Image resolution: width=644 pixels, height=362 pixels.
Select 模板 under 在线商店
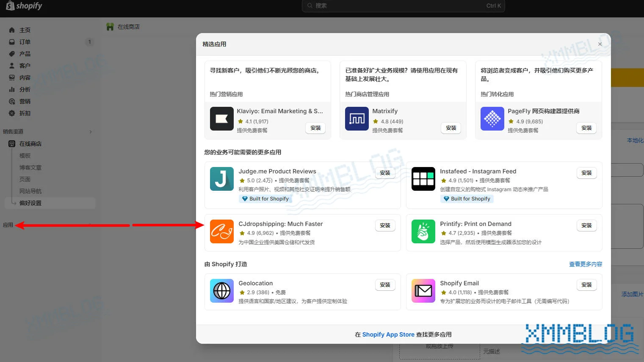(x=25, y=156)
